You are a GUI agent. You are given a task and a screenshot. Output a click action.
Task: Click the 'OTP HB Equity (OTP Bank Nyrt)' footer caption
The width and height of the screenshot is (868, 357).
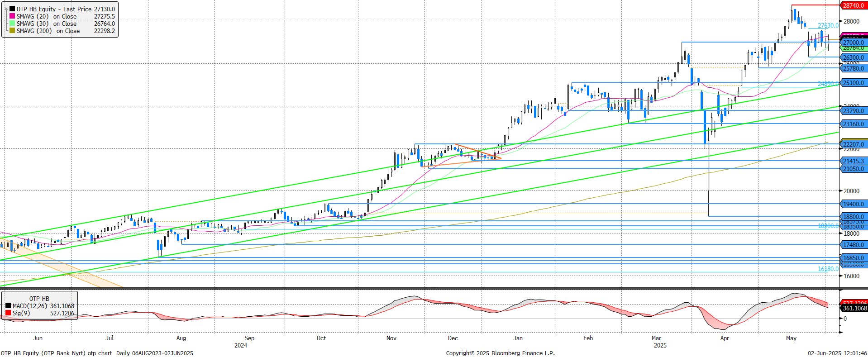click(43, 353)
